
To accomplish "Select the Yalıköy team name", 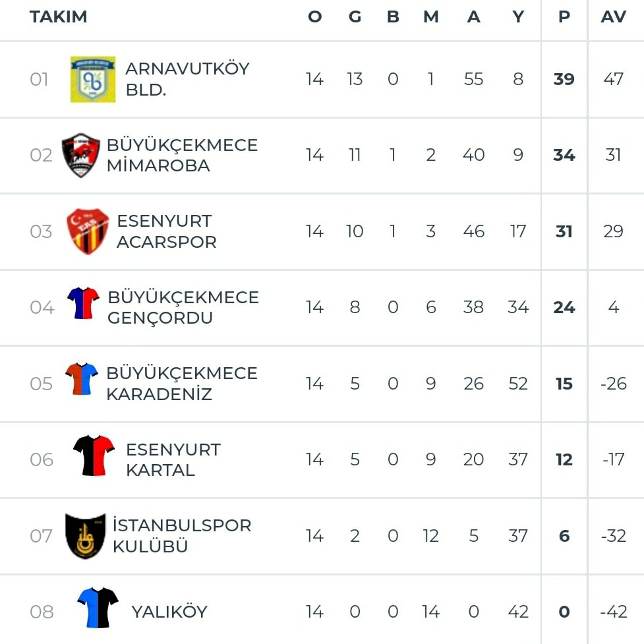I will pyautogui.click(x=169, y=612).
